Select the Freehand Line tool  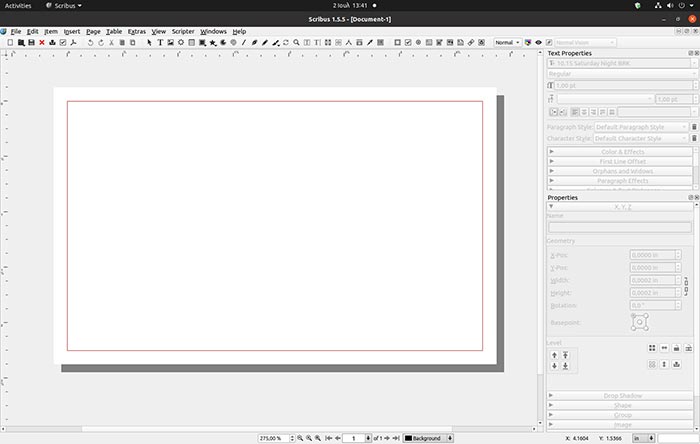tap(265, 42)
